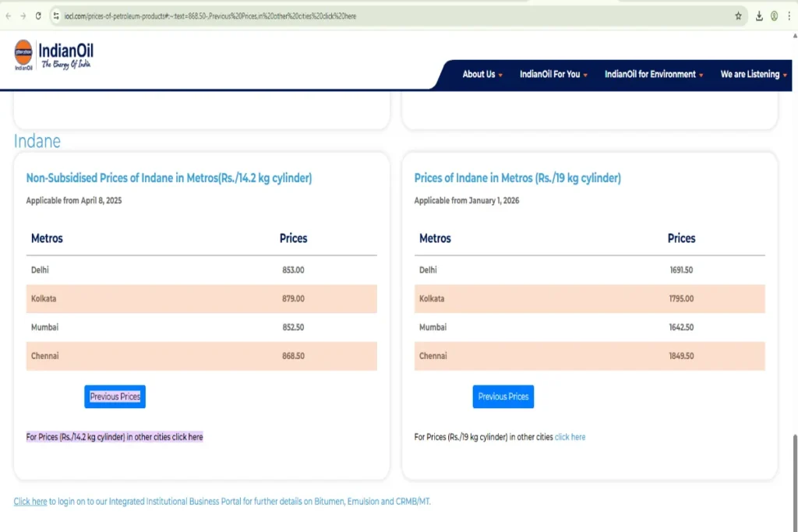The width and height of the screenshot is (798, 532).
Task: Click Previous Prices for 19 kg cylinder
Action: click(x=503, y=396)
